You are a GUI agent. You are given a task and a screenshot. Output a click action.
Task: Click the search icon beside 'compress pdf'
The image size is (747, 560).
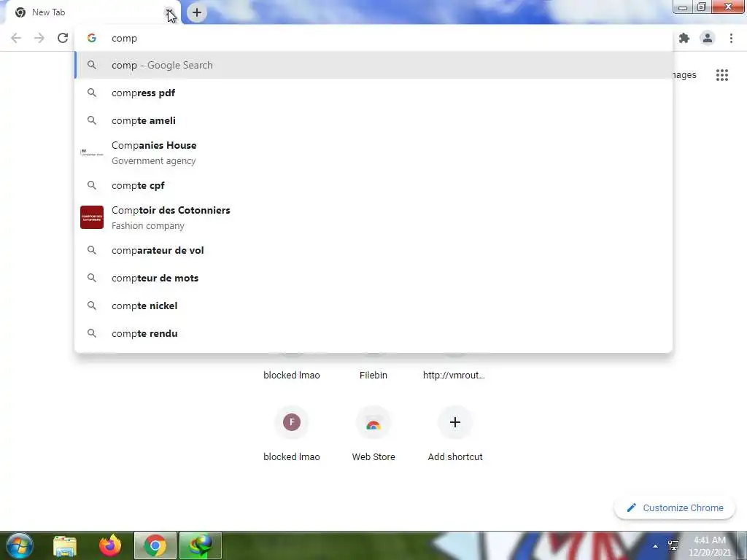92,93
